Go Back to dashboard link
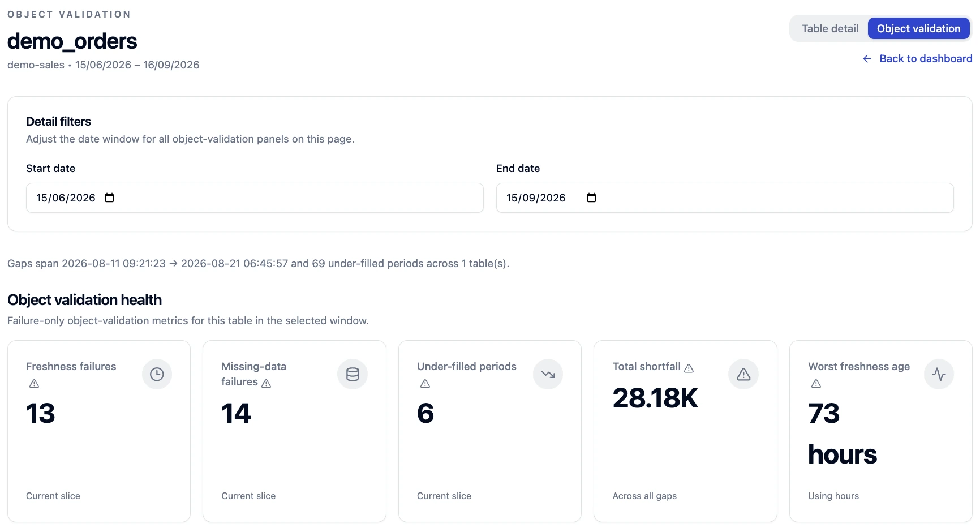This screenshot has height=532, width=980. [x=917, y=59]
